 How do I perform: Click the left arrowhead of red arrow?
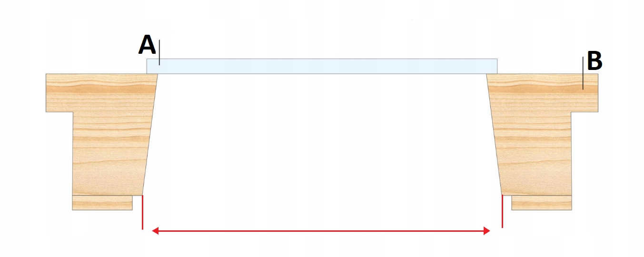pos(155,231)
